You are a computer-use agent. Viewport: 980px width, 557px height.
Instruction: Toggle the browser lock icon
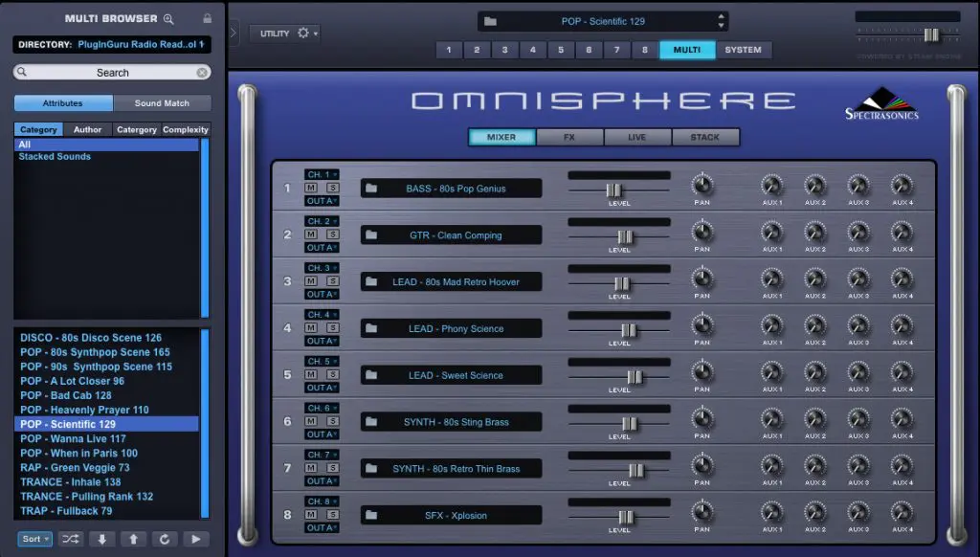(x=208, y=18)
